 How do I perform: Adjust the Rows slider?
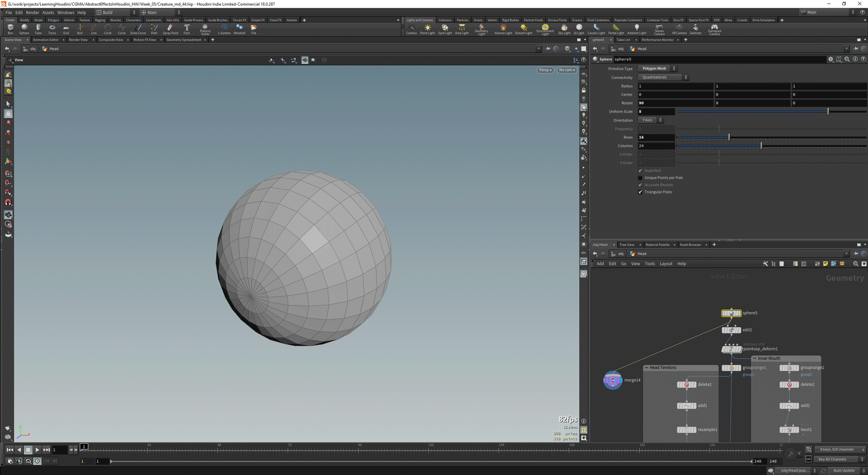pyautogui.click(x=771, y=137)
